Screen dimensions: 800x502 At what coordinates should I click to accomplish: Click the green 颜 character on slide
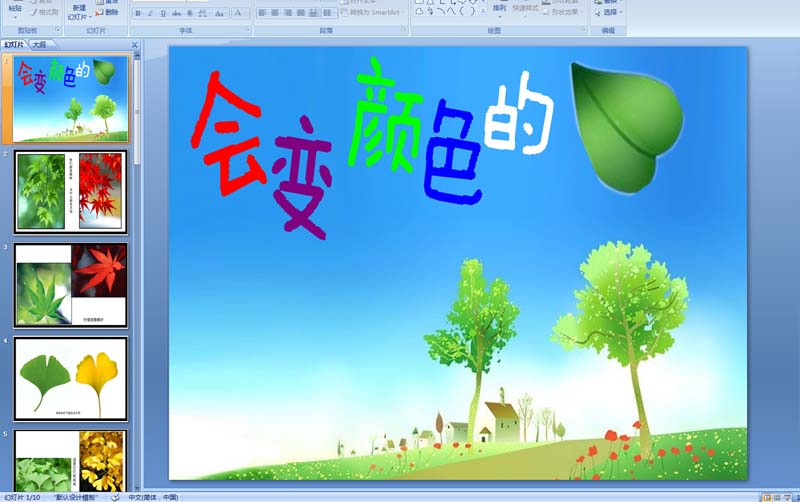(x=386, y=115)
